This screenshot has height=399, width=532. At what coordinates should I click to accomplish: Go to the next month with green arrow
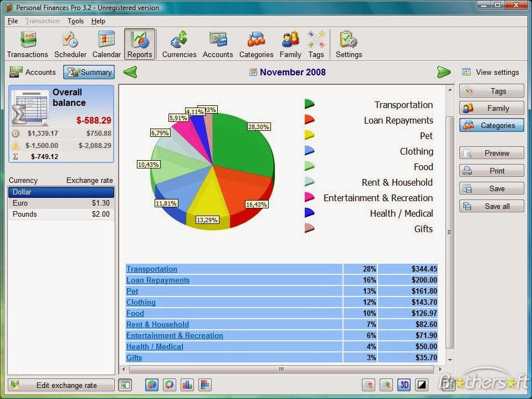443,72
